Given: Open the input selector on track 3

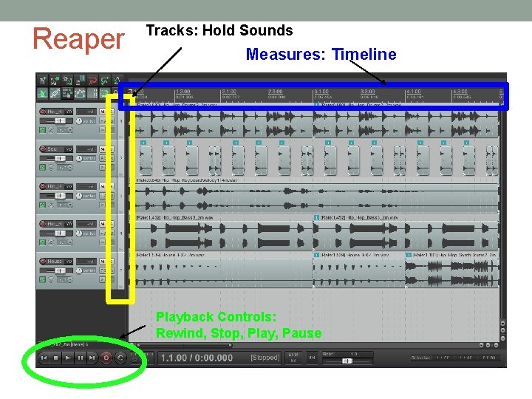Looking at the screenshot, I should tap(65, 205).
